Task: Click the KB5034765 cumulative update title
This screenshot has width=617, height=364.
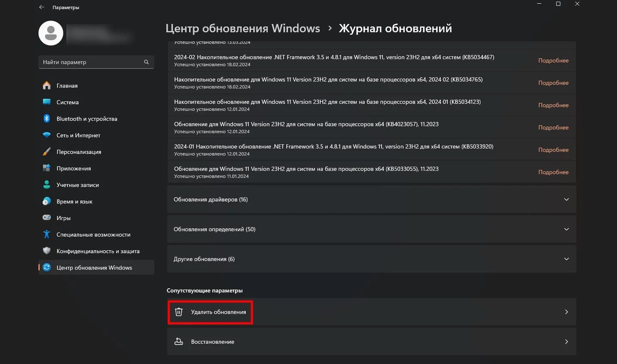Action: coord(328,79)
